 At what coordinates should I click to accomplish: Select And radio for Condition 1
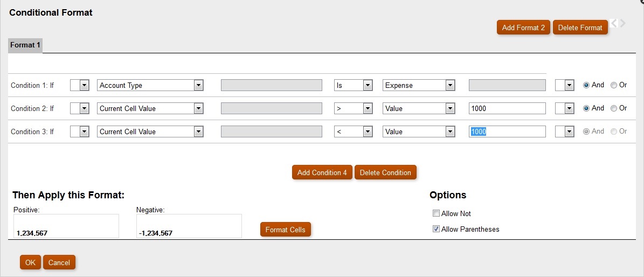(x=587, y=85)
